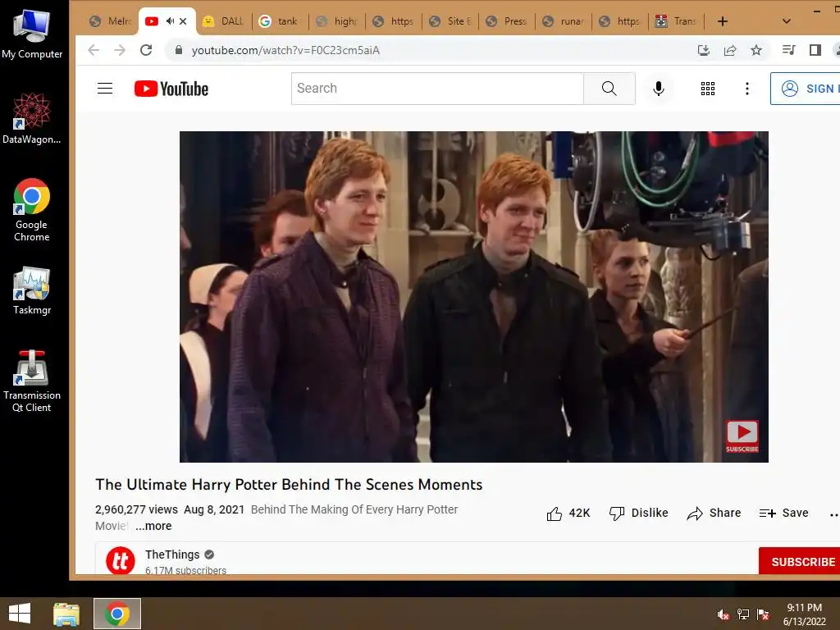This screenshot has height=630, width=840.
Task: Click the YouTube logo
Action: pyautogui.click(x=171, y=89)
